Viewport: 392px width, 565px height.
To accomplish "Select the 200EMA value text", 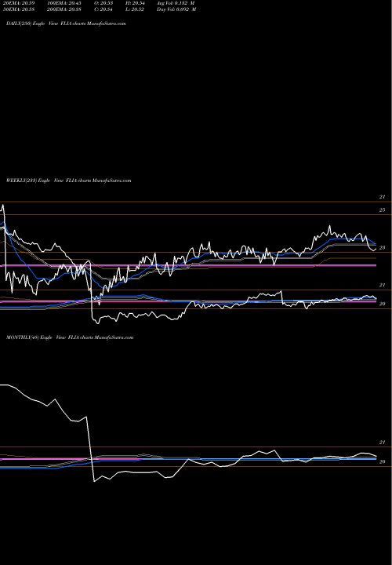I will 66,9.
